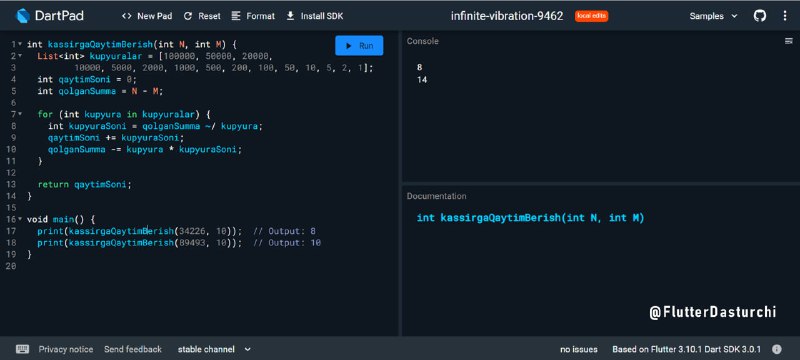Format the code with Format button
Screen dimensions: 800x360
[x=253, y=16]
